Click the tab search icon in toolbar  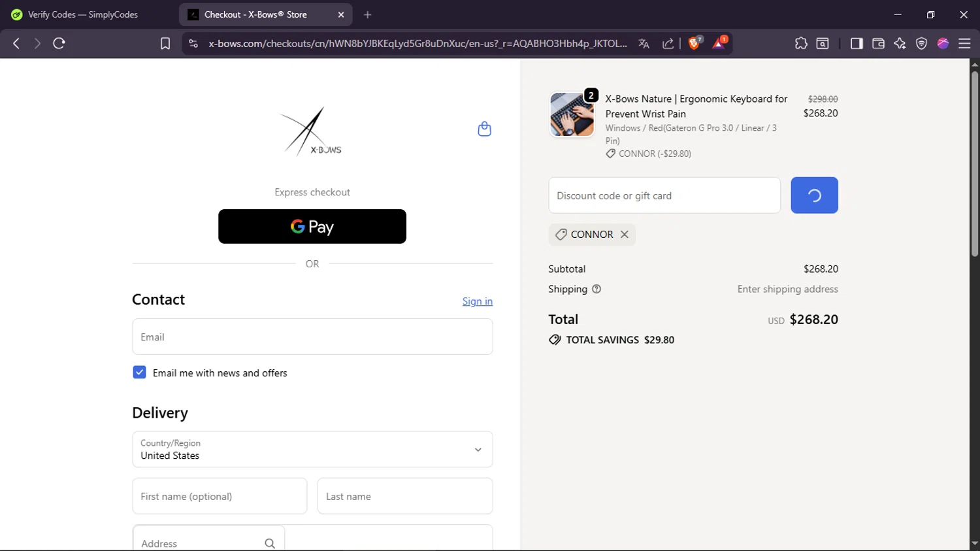click(x=823, y=43)
